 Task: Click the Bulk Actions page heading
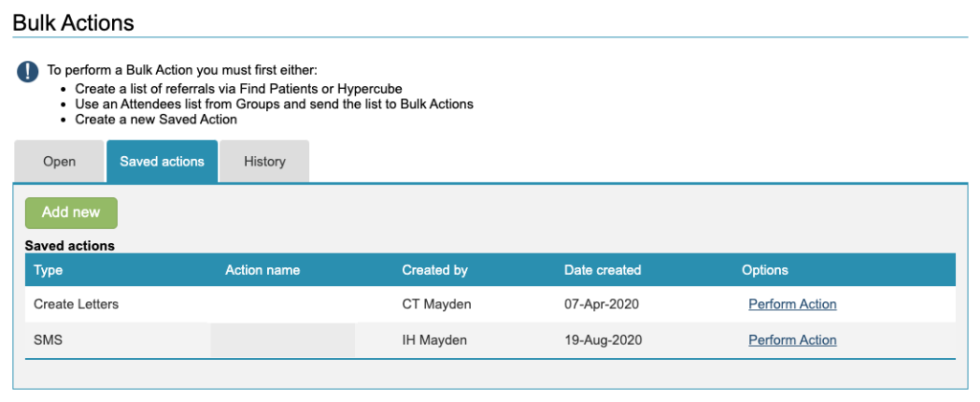point(74,21)
